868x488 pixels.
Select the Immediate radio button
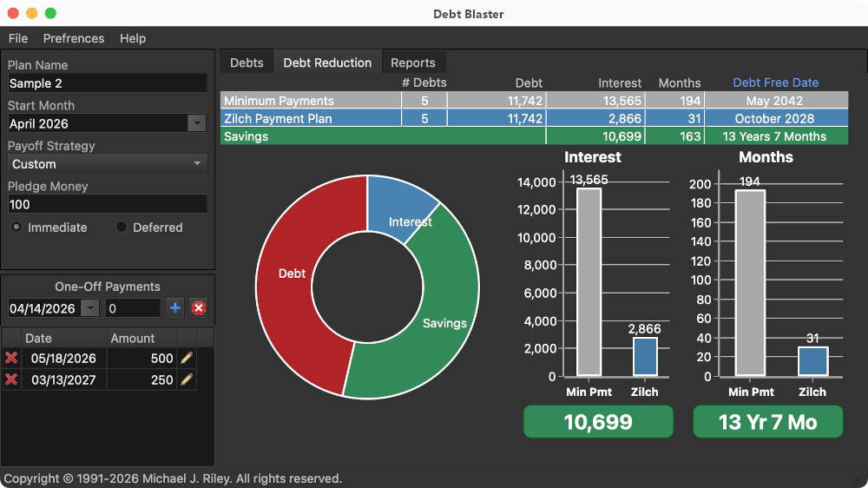16,228
